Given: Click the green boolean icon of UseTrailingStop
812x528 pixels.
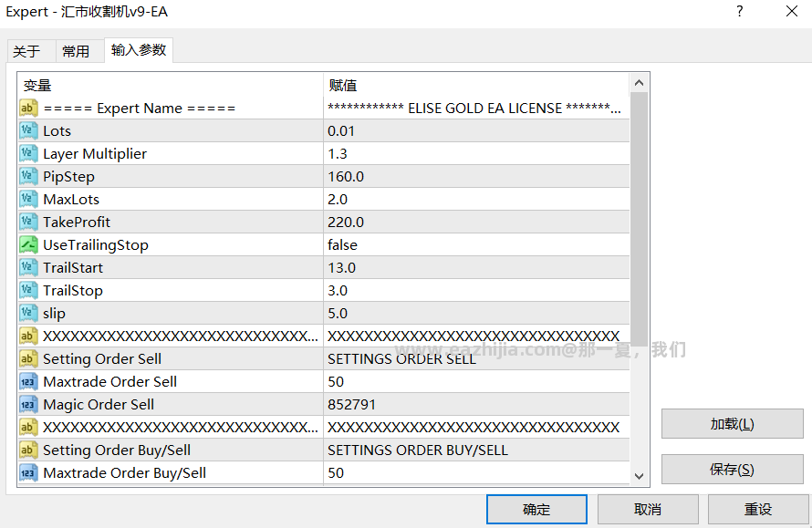Looking at the screenshot, I should [x=28, y=244].
